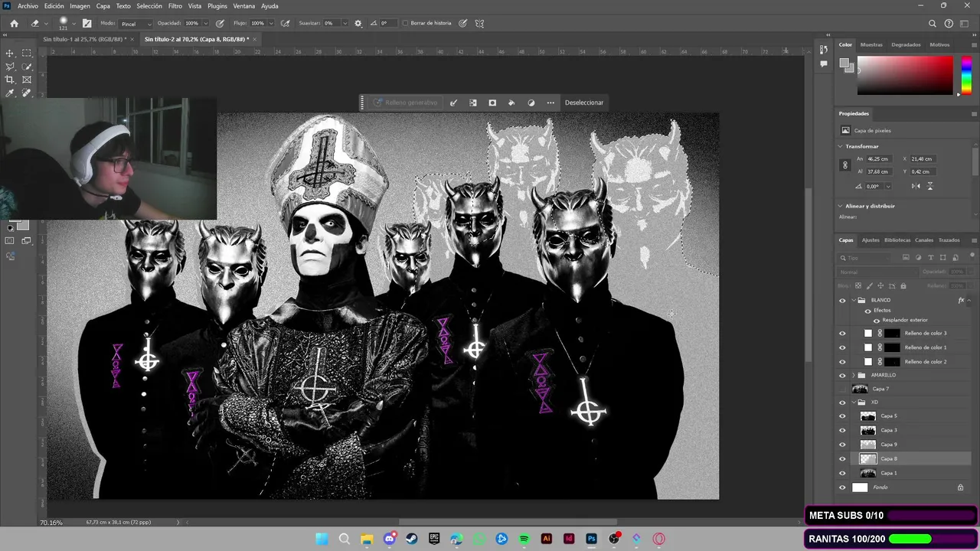980x551 pixels.
Task: Hide Capa 8 layer
Action: pos(842,458)
